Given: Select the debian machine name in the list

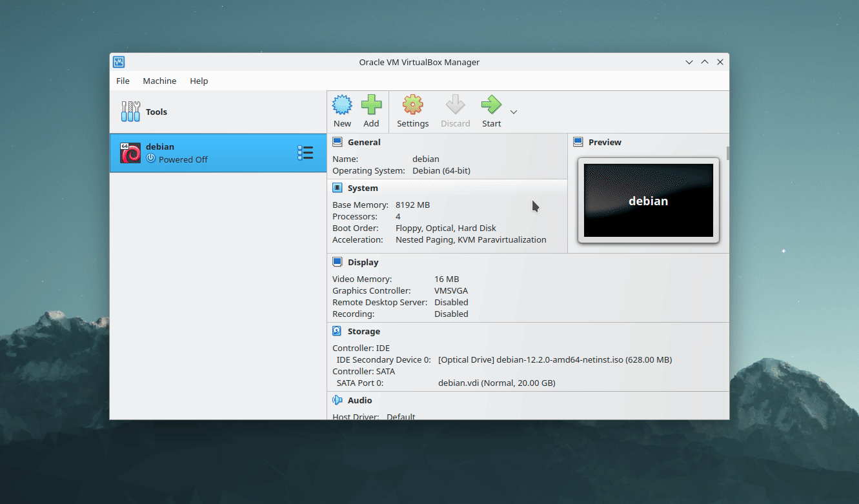Looking at the screenshot, I should [160, 146].
